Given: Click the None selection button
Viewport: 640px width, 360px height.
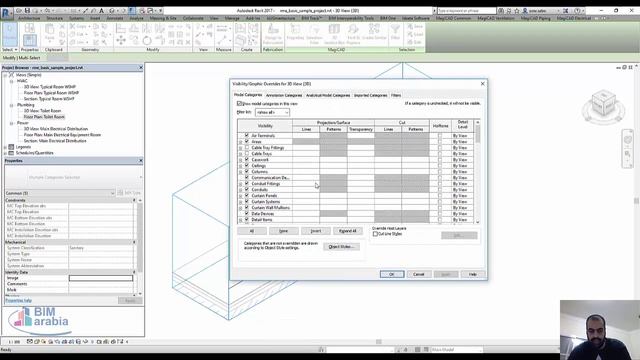Looking at the screenshot, I should (x=283, y=231).
